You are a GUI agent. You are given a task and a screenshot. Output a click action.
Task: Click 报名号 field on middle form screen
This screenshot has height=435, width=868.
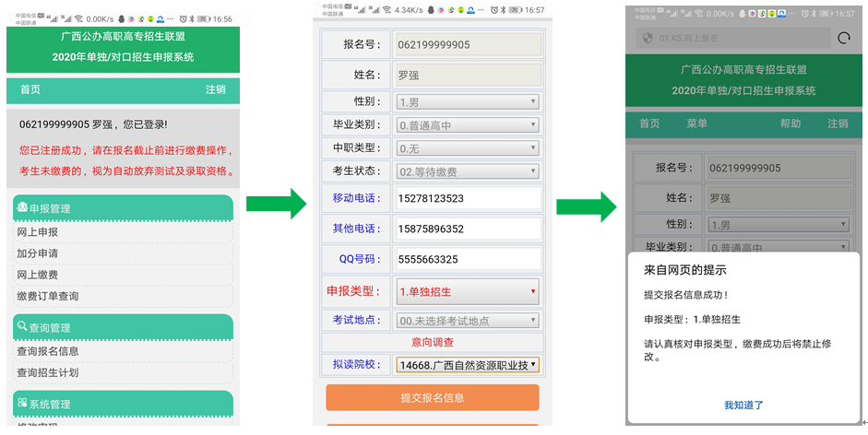pos(469,45)
